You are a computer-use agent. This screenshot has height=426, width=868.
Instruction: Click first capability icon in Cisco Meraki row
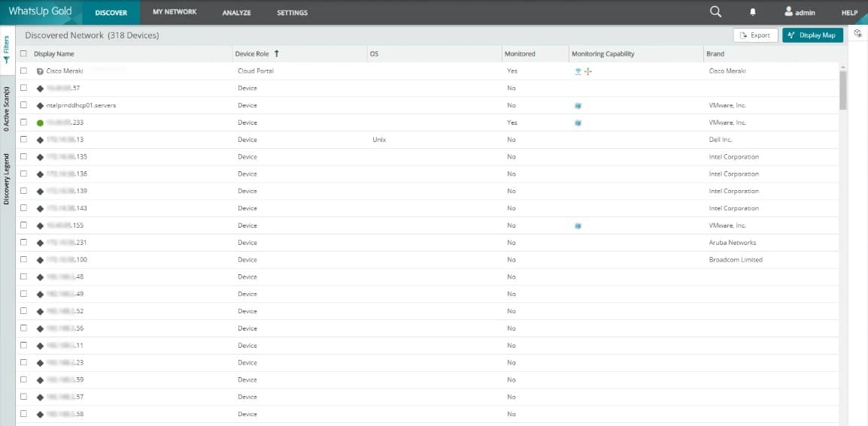click(x=578, y=71)
